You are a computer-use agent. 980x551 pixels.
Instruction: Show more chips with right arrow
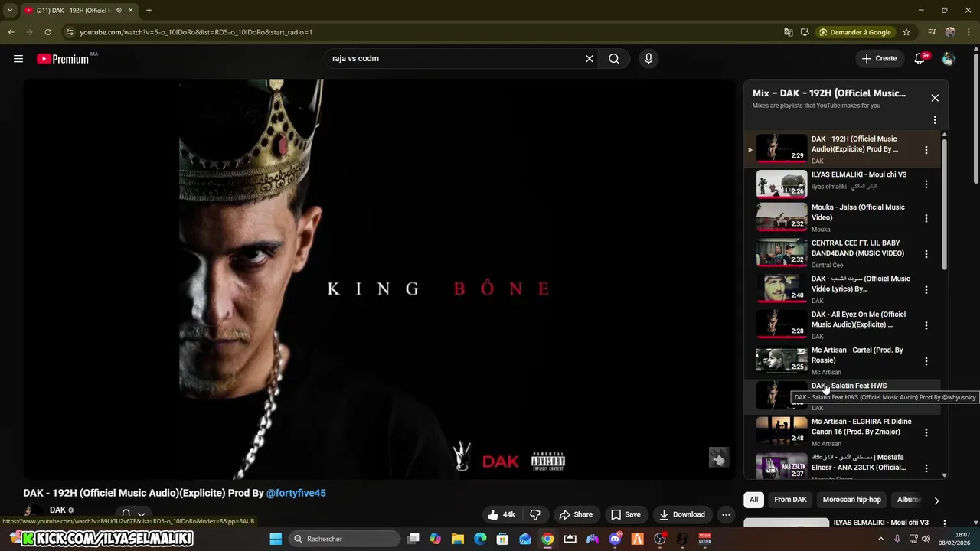pyautogui.click(x=936, y=500)
